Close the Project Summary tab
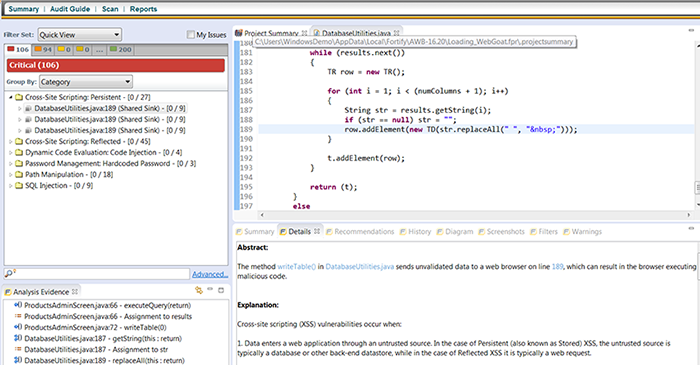Image resolution: width=700 pixels, height=365 pixels. pyautogui.click(x=304, y=33)
